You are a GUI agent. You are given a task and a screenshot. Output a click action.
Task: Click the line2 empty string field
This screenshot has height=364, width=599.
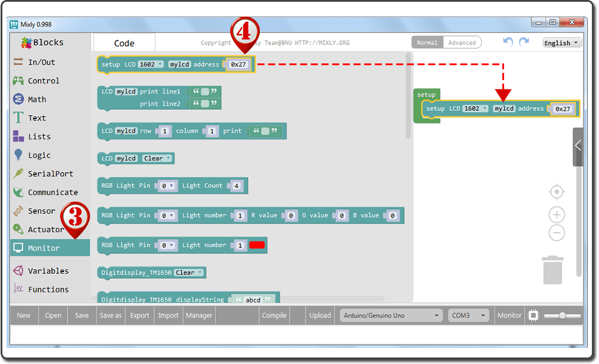(x=205, y=104)
